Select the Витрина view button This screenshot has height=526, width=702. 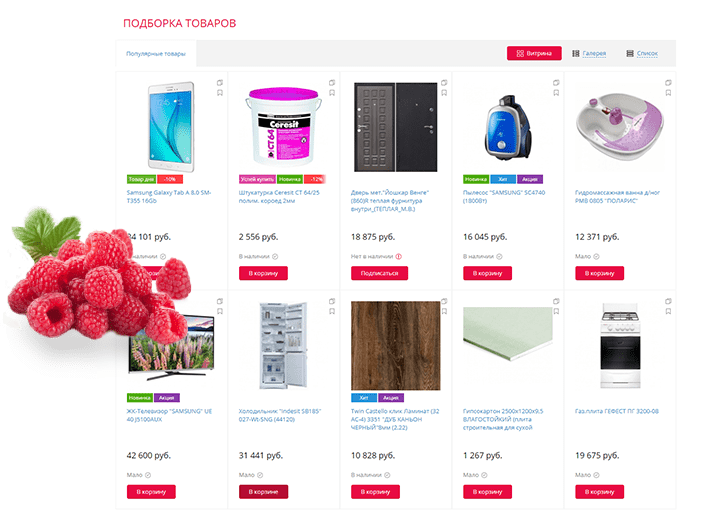tap(534, 53)
